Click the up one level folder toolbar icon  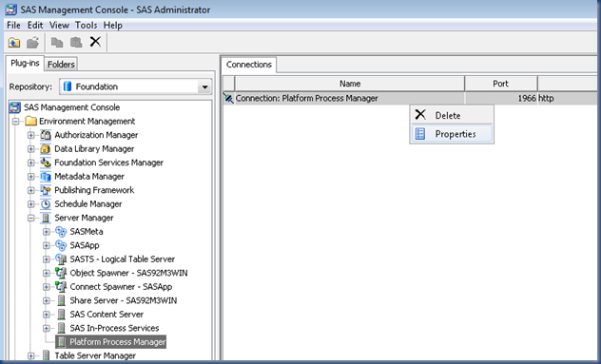pos(14,42)
